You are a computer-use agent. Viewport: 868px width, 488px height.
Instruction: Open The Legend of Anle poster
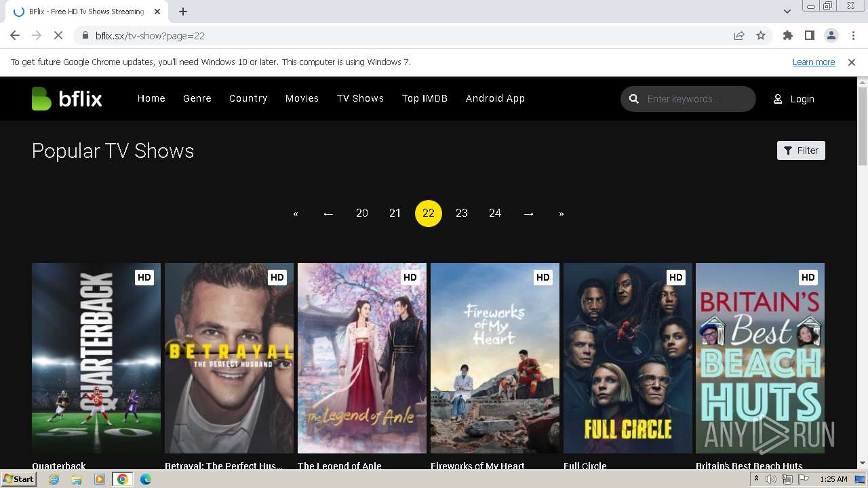362,358
